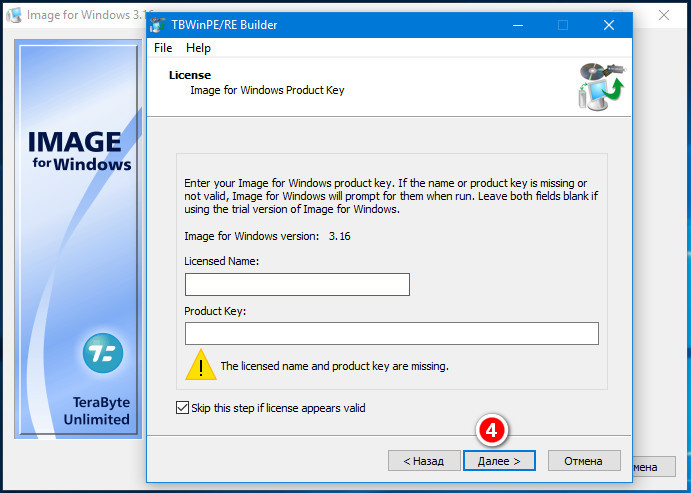Image resolution: width=691 pixels, height=493 pixels.
Task: Click the Licensed Name input field
Action: pyautogui.click(x=297, y=284)
